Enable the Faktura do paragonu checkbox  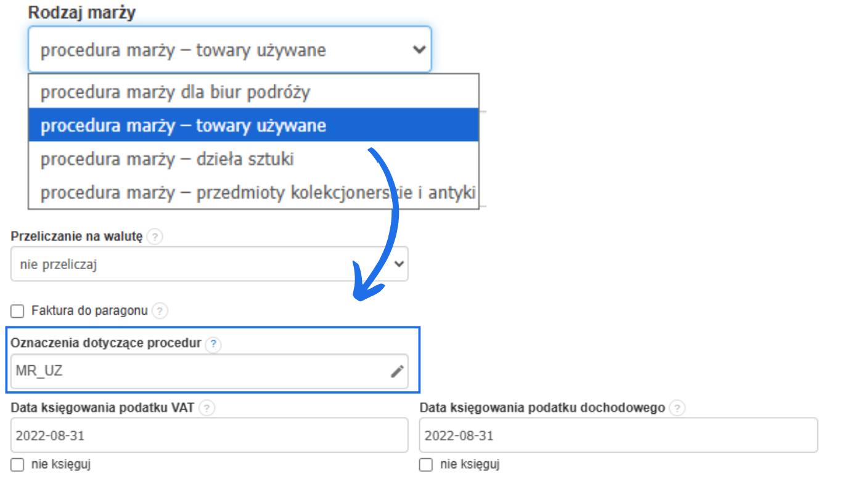tap(17, 312)
